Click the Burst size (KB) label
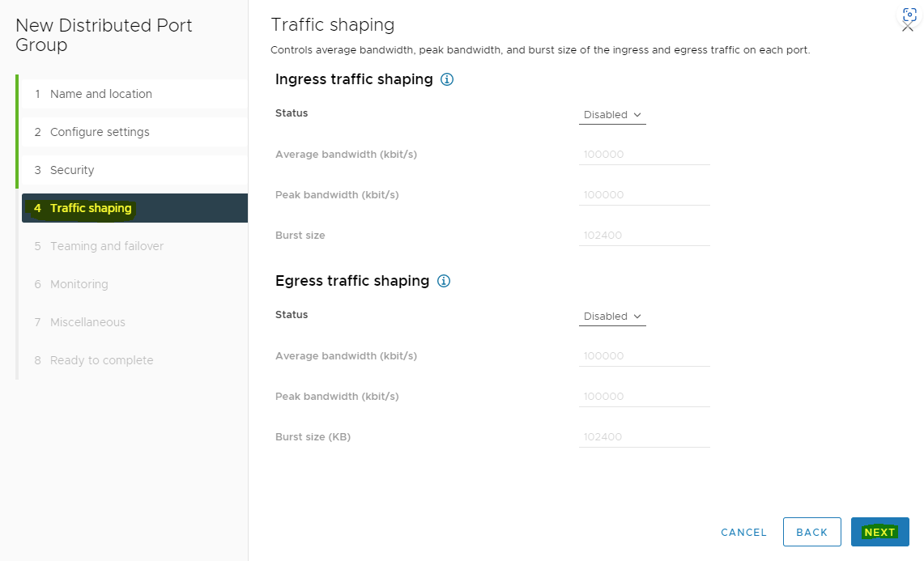This screenshot has height=561, width=924. (x=313, y=436)
